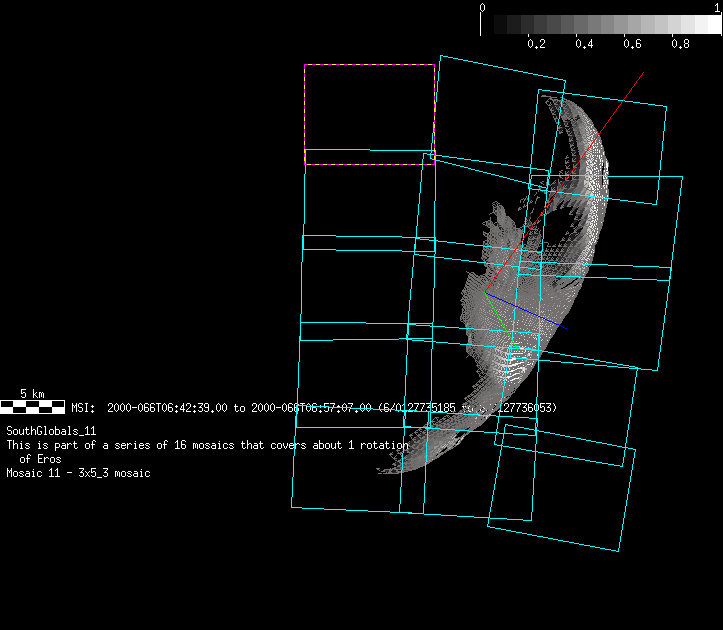Click the SouthGlobals_11 title text
The width and height of the screenshot is (723, 630).
(51, 430)
